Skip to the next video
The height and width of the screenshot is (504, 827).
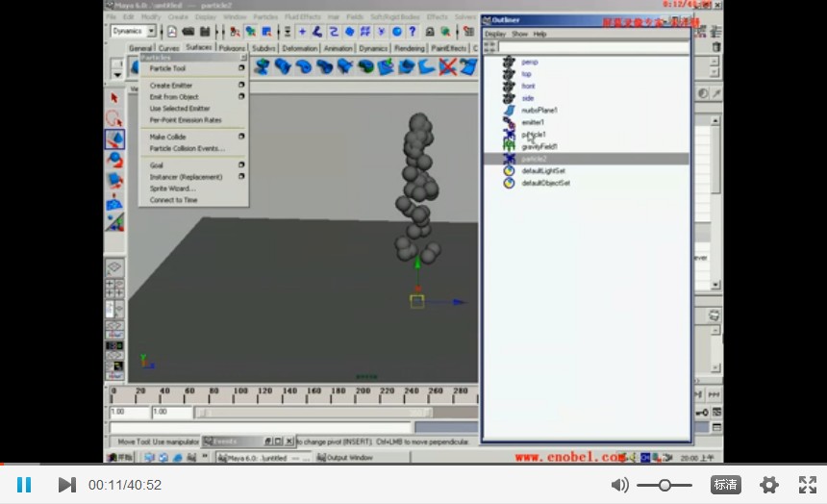tap(67, 485)
